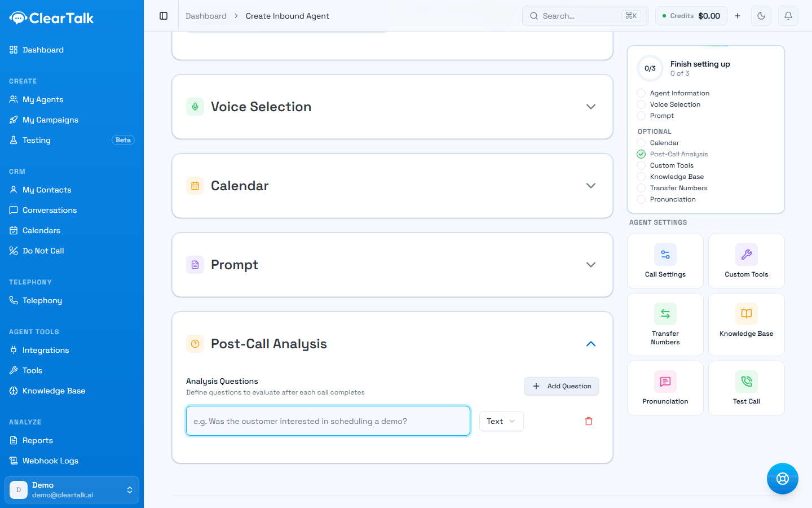This screenshot has width=812, height=508.
Task: Delete the analysis question trash icon
Action: [589, 421]
